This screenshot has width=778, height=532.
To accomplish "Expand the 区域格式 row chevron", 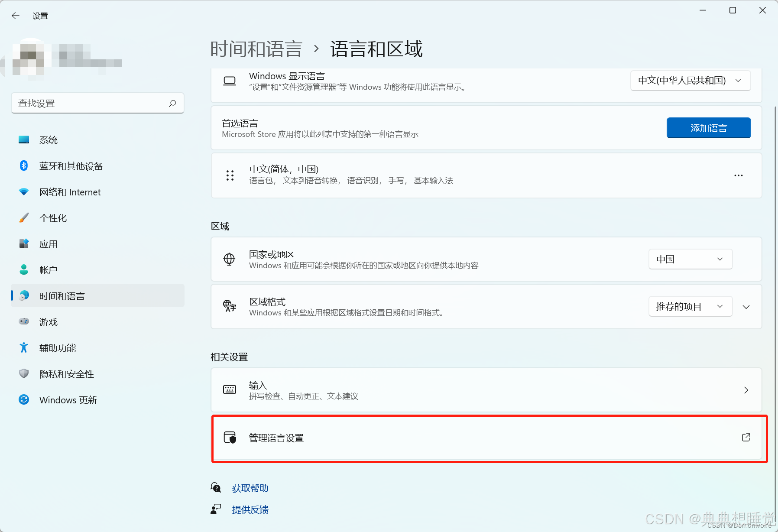I will 746,307.
